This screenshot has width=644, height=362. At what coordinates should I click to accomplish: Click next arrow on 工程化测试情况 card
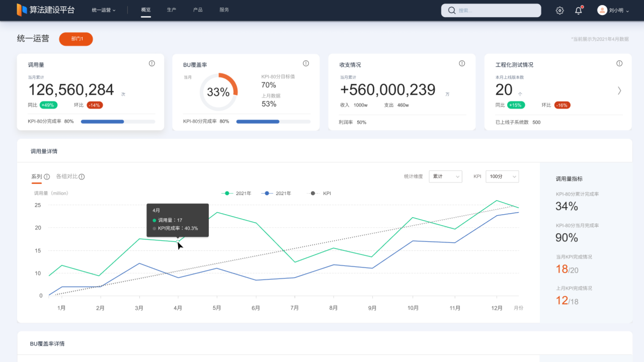pos(619,90)
